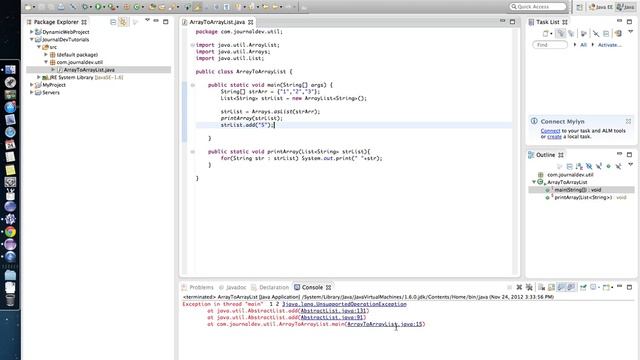Toggle Scheduled view in Task List
640x360 pixels.
571,33
